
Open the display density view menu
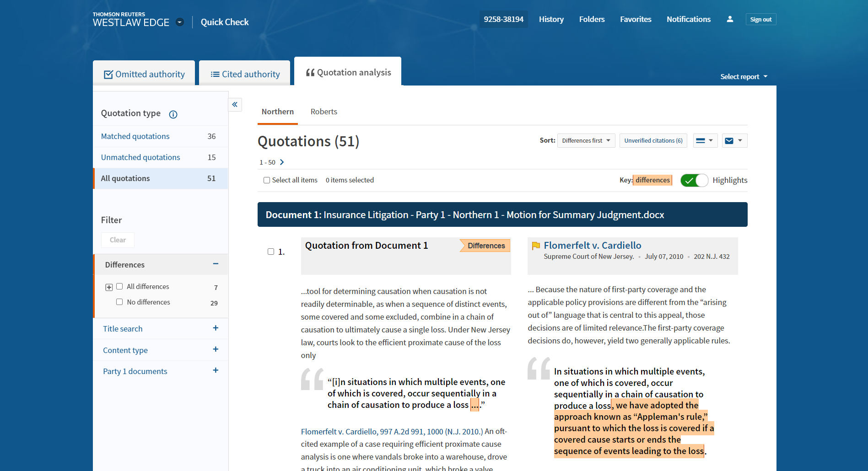pyautogui.click(x=705, y=141)
